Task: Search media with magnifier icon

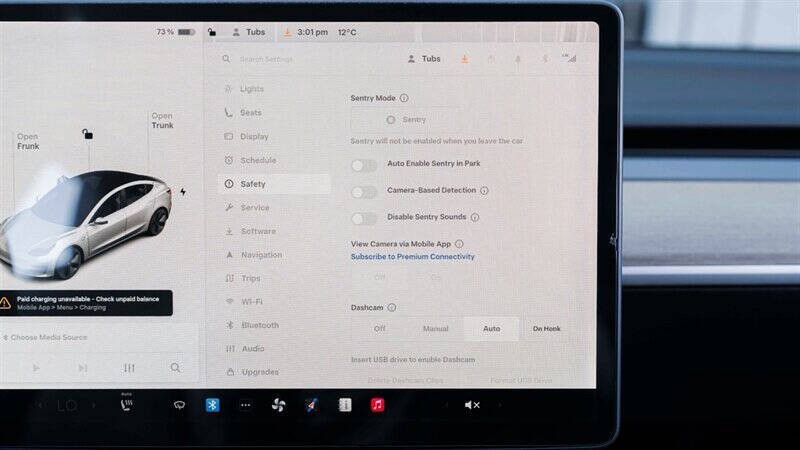Action: 175,368
